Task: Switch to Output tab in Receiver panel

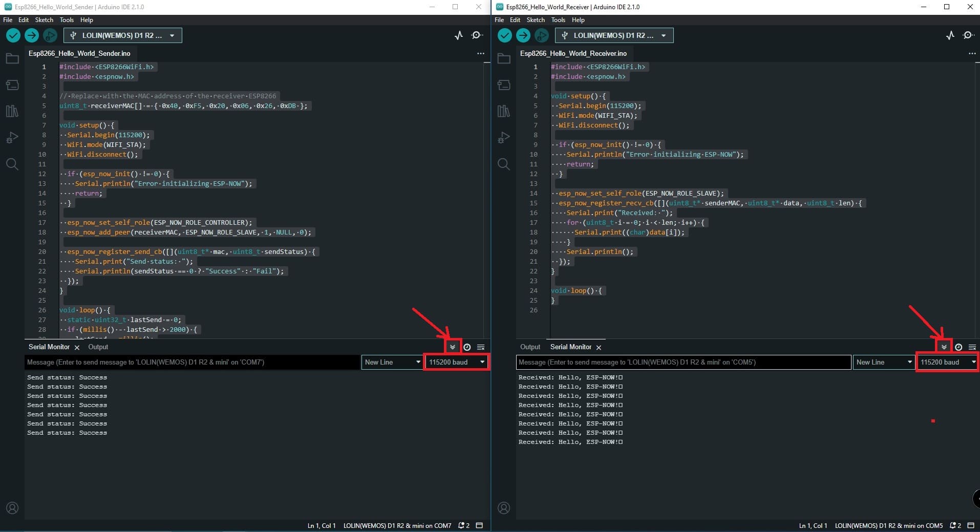Action: (x=530, y=347)
